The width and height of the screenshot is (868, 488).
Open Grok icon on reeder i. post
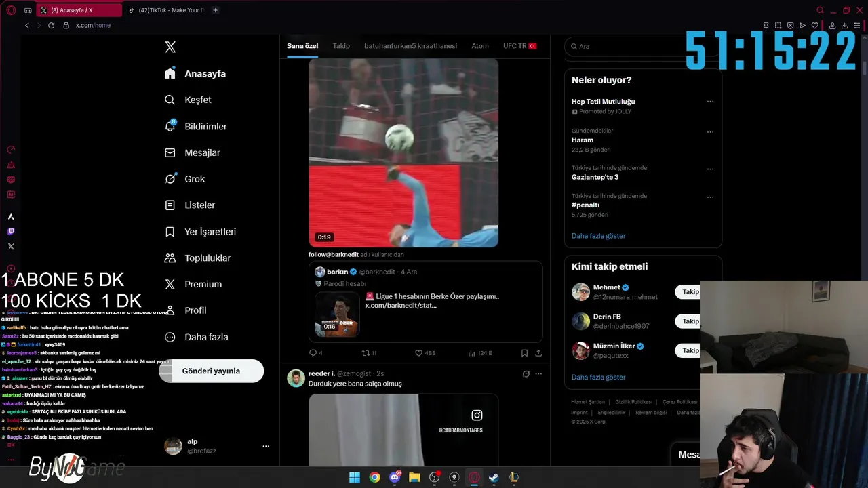(526, 373)
